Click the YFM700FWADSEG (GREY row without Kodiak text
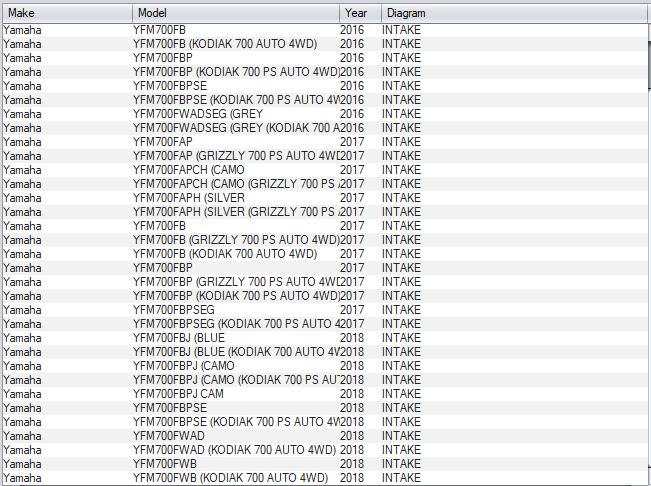 click(325, 114)
